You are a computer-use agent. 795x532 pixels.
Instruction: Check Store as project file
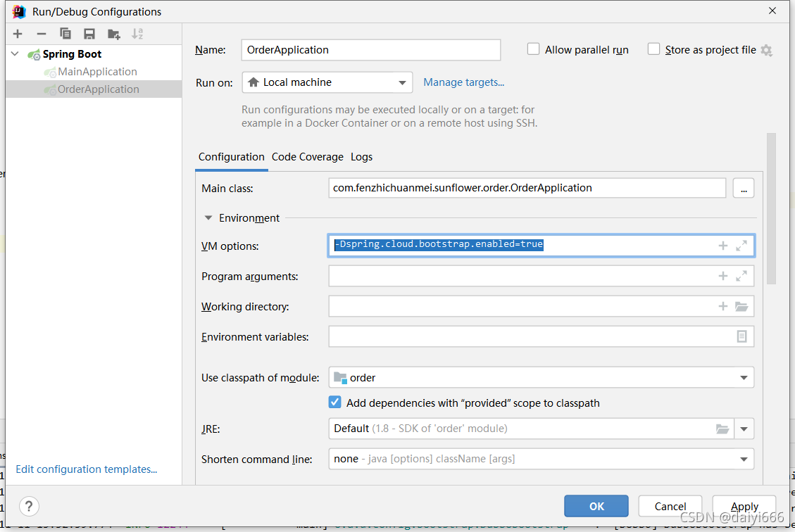[654, 49]
